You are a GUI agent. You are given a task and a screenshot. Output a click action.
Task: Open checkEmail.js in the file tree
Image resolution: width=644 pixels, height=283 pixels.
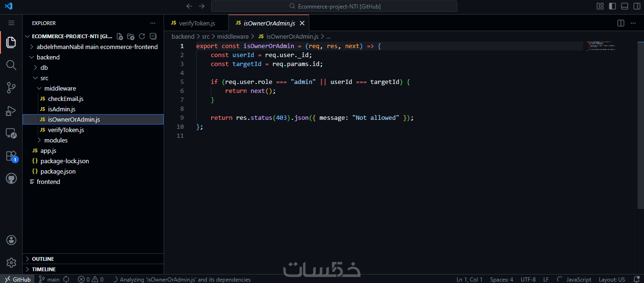point(93,99)
